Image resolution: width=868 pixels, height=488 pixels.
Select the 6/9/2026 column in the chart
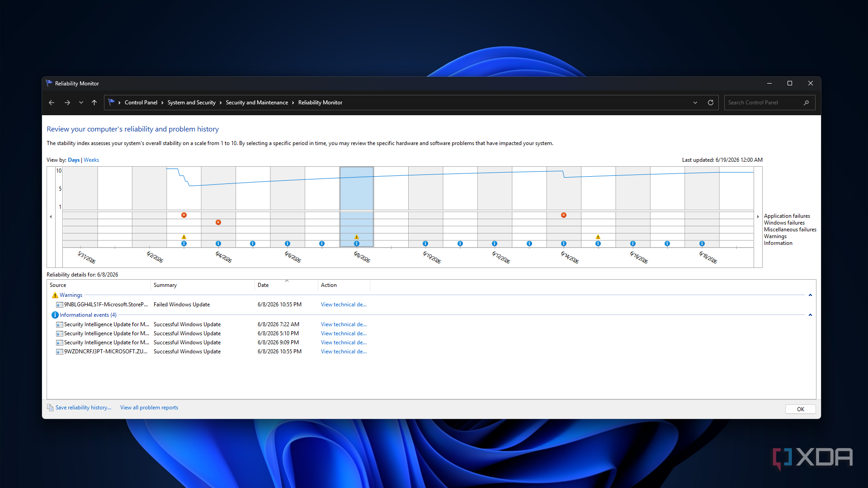391,206
